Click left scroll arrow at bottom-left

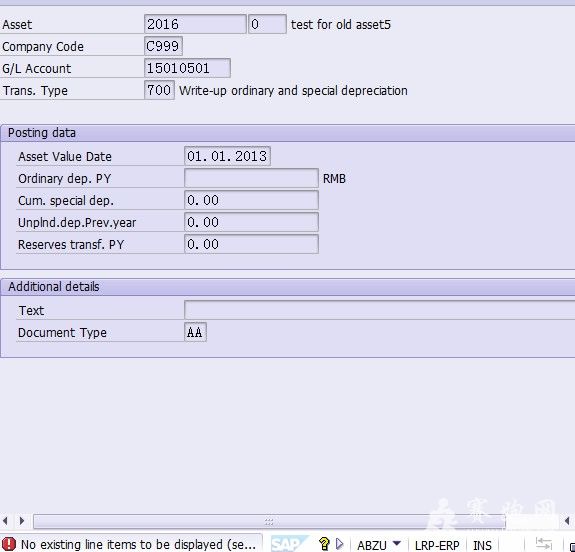pyautogui.click(x=5, y=521)
